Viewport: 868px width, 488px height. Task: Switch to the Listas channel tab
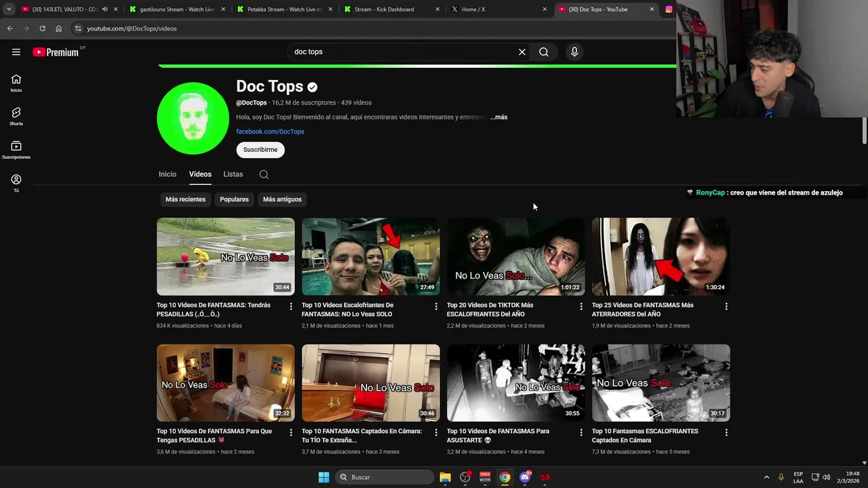click(x=233, y=174)
